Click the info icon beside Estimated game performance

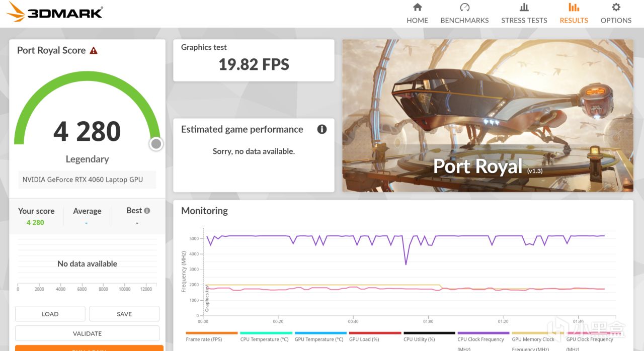[322, 129]
